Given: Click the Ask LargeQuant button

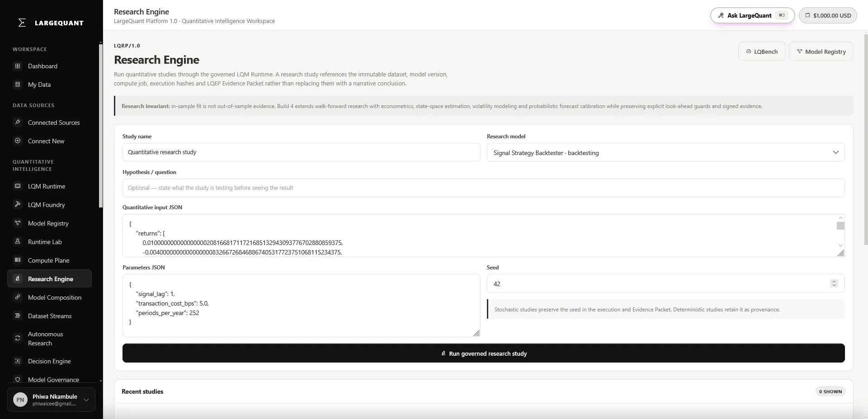Looking at the screenshot, I should [752, 15].
